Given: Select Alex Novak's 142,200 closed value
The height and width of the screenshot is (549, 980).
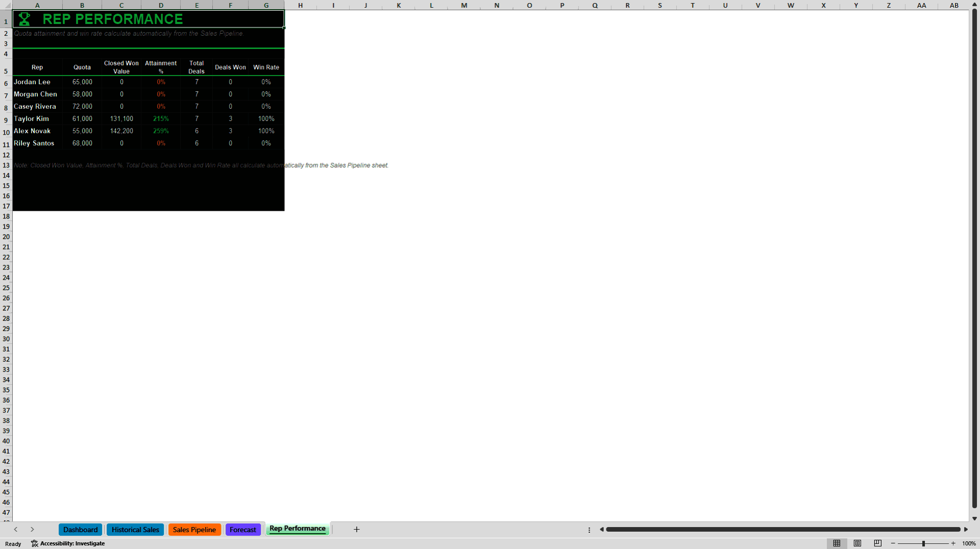Looking at the screenshot, I should pyautogui.click(x=121, y=131).
